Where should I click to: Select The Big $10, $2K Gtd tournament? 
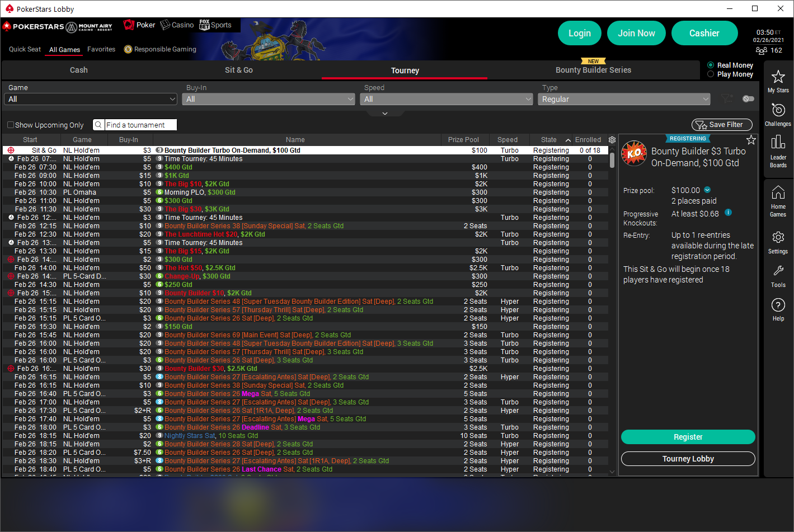(x=305, y=184)
